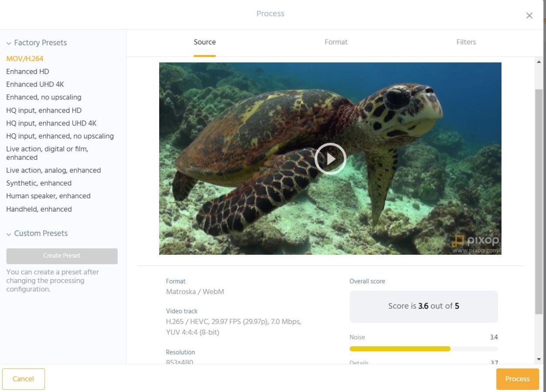This screenshot has width=546, height=392.
Task: Choose the Enhanced UHD 4K preset
Action: pyautogui.click(x=35, y=84)
